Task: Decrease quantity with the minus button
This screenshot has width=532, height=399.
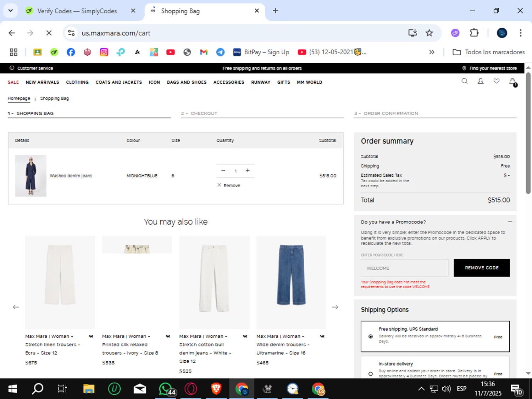Action: click(223, 171)
